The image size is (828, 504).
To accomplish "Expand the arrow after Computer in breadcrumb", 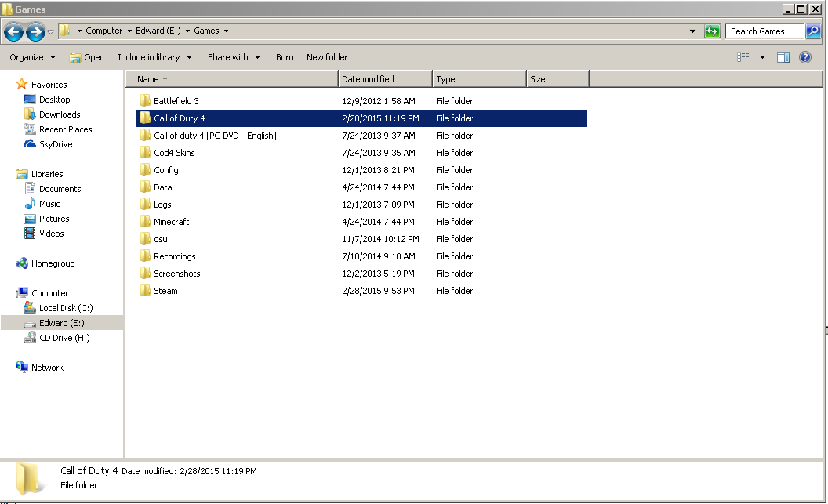I will 129,31.
